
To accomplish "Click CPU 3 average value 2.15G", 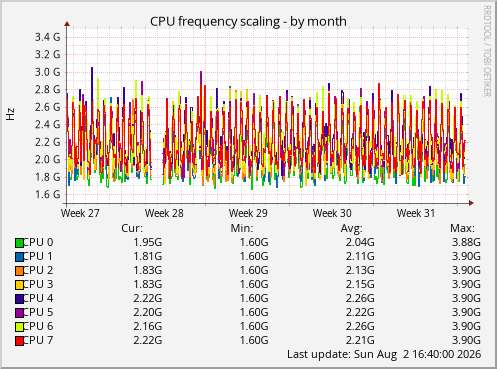I will click(360, 284).
